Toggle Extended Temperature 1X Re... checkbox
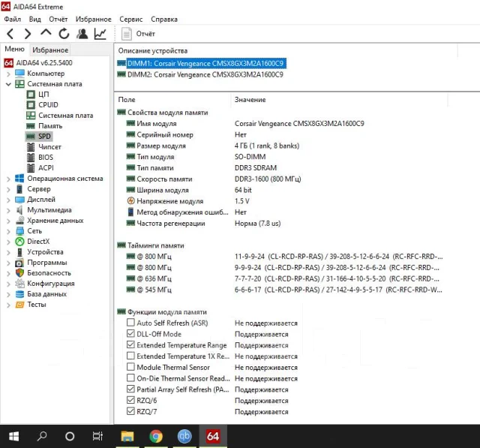Viewport: 480px width, 448px height. point(130,356)
